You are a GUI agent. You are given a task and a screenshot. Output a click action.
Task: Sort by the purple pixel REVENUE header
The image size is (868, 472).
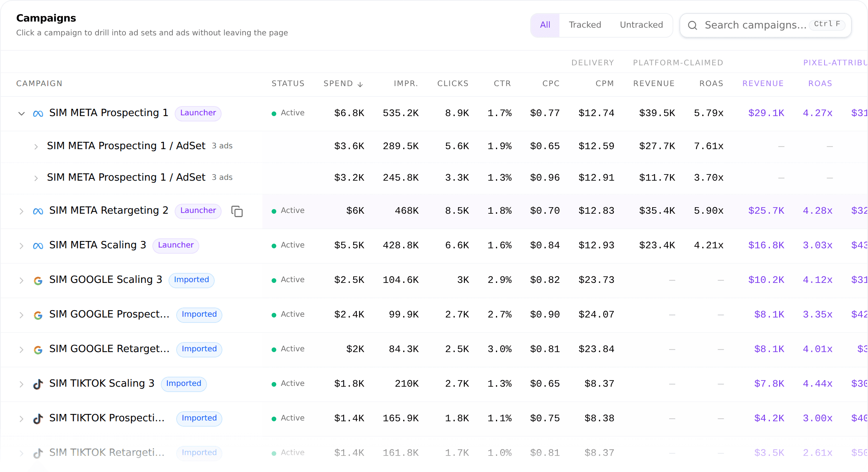click(763, 83)
